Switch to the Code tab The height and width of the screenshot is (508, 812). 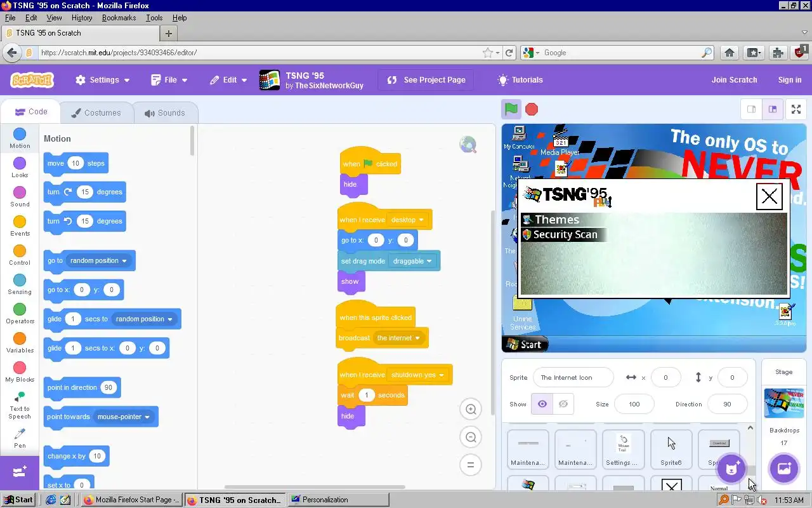click(30, 112)
